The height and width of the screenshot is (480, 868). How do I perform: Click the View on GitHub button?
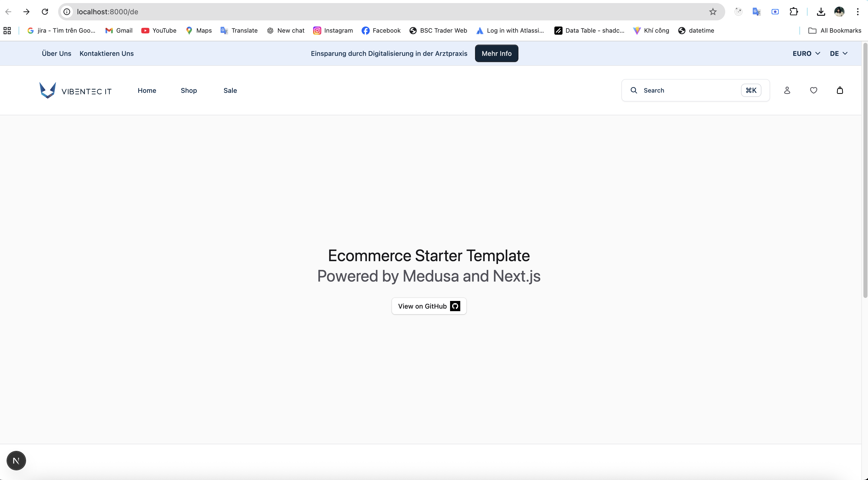point(429,306)
